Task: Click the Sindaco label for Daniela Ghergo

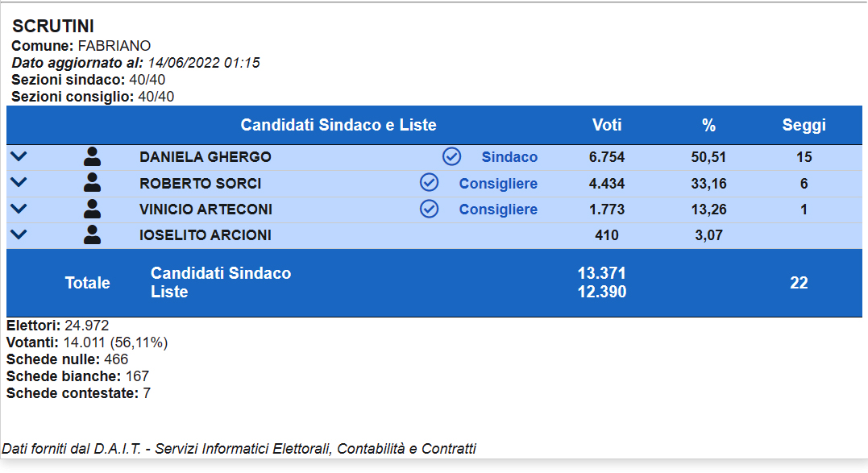Action: [509, 157]
